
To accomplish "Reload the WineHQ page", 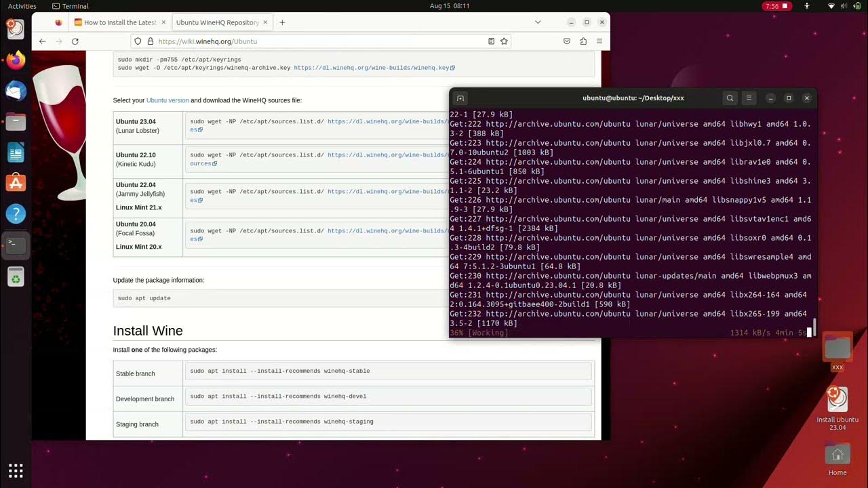I will pos(75,41).
